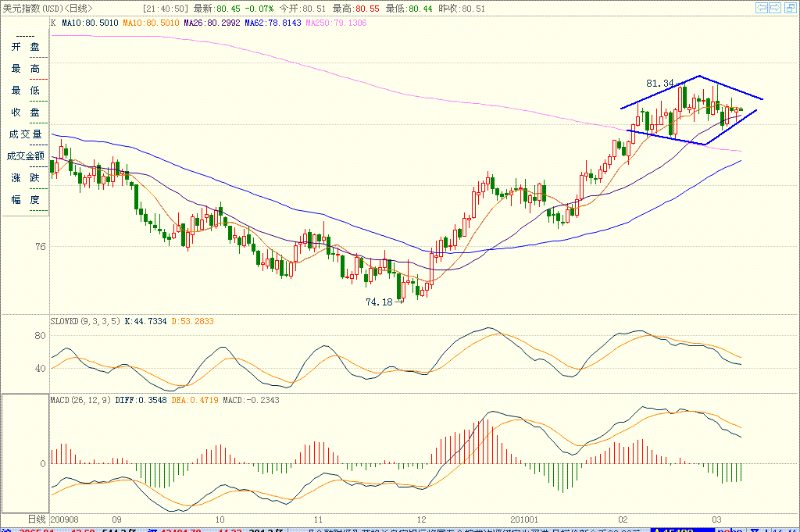Screen dimensions: 800x532
Task: Click the 12 month label on date axis
Action: coord(421,520)
